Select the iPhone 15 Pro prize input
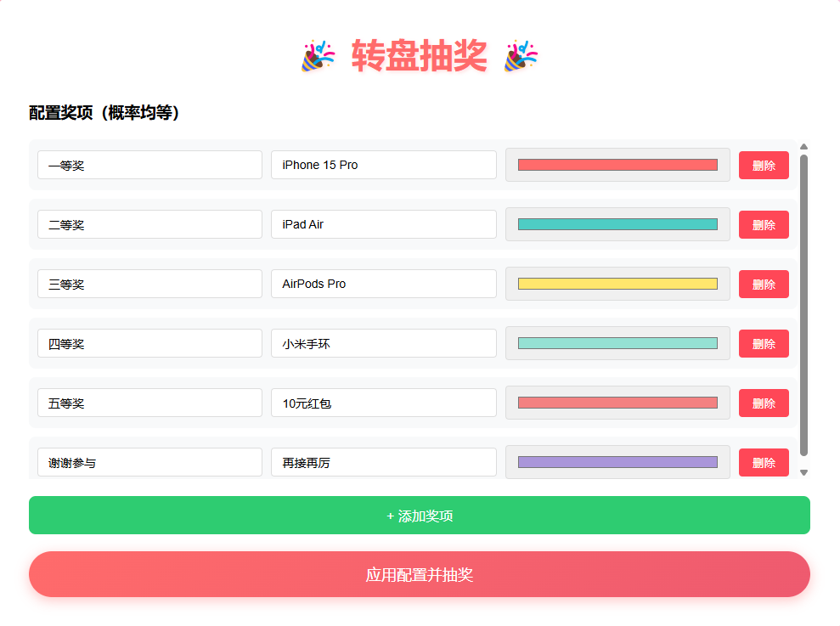Image resolution: width=840 pixels, height=626 pixels. pos(382,165)
